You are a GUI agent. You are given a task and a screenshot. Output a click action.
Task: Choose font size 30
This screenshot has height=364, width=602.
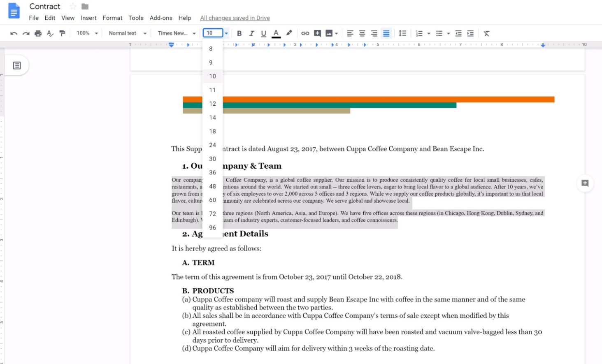coord(212,159)
